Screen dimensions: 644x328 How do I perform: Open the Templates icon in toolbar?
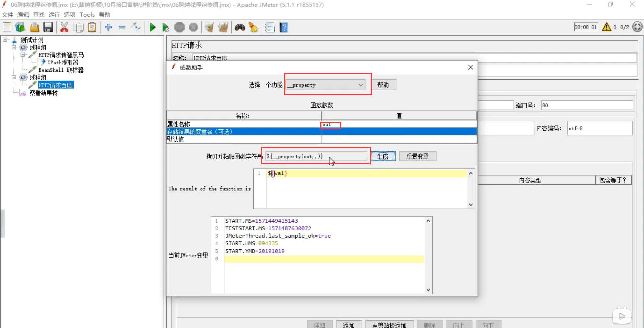coord(20,27)
